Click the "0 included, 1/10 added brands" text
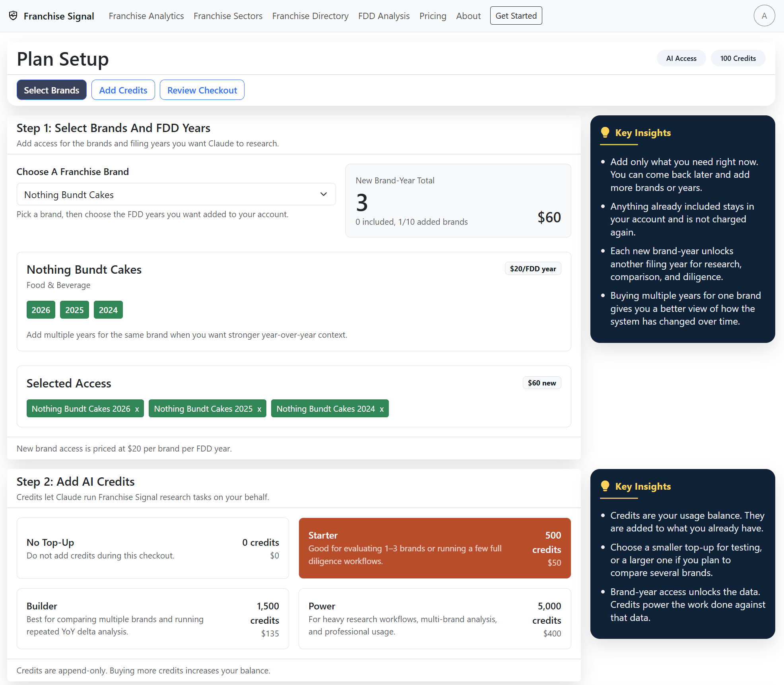This screenshot has height=685, width=784. [411, 222]
